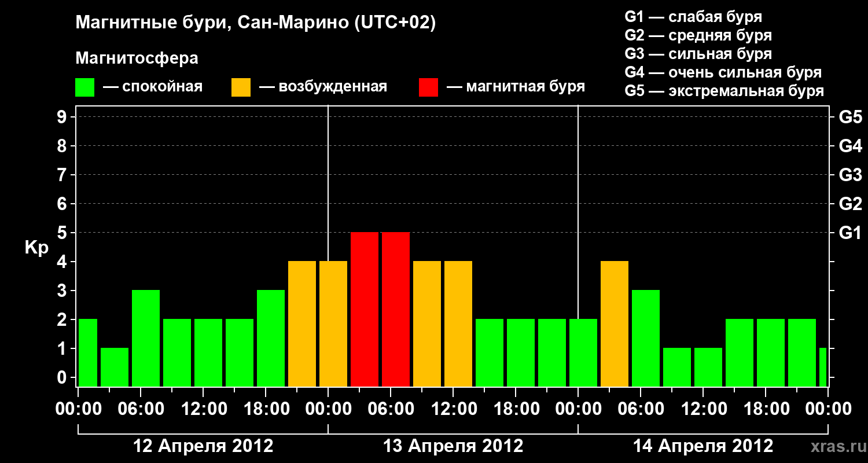
Task: Click the '12:00' time label above 14 Апреля
Action: (703, 409)
